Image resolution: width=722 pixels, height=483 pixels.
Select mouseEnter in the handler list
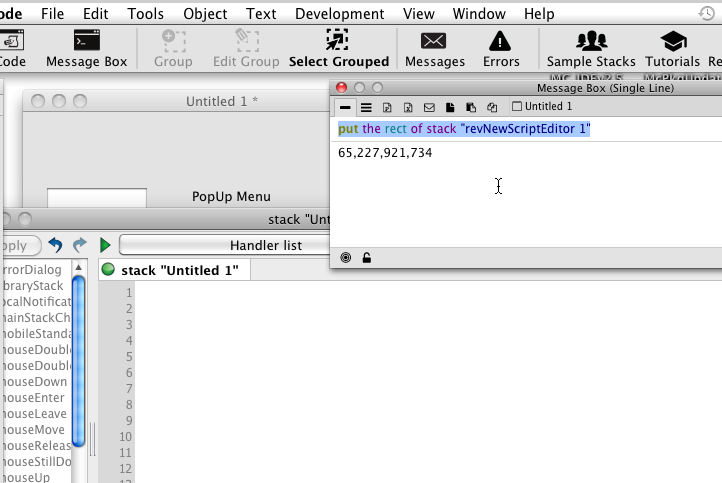[36, 398]
